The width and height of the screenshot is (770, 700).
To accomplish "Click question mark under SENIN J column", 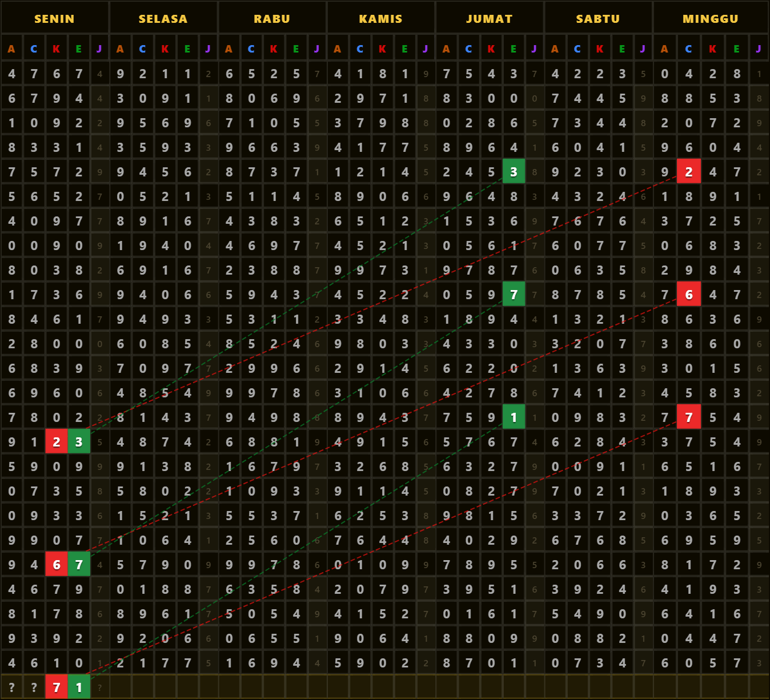I will point(99,687).
